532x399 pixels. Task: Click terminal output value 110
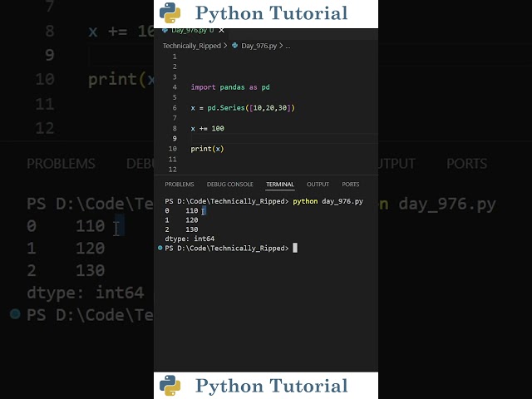pyautogui.click(x=192, y=210)
